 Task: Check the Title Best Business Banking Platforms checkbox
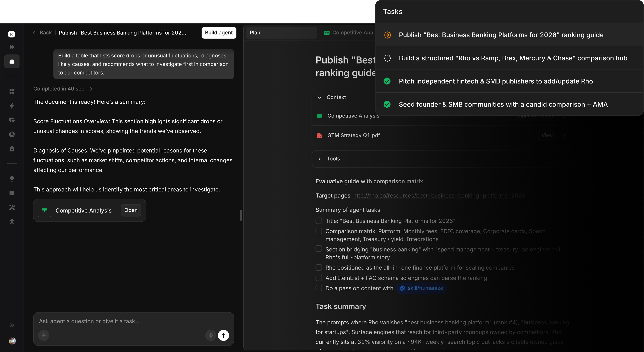pos(319,221)
